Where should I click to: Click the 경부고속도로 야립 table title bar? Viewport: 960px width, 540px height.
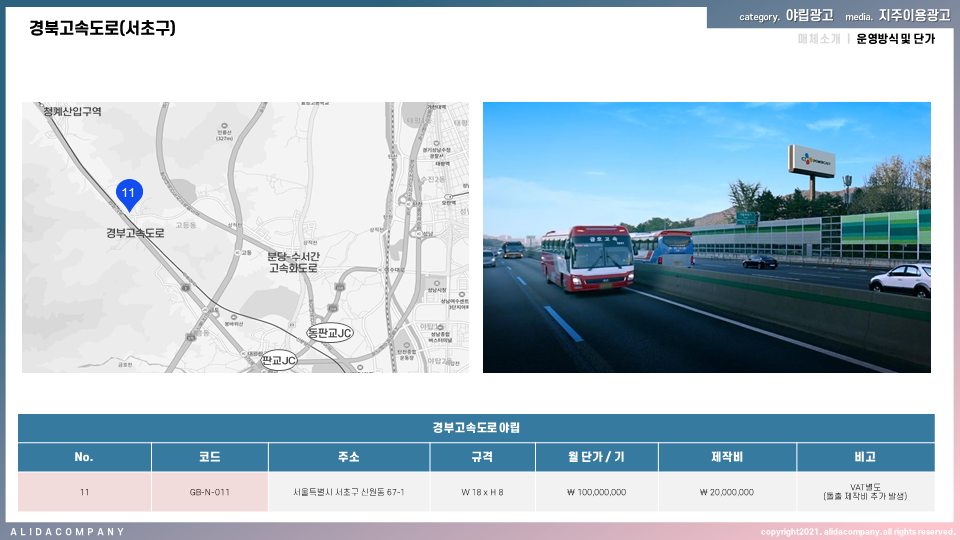(476, 428)
